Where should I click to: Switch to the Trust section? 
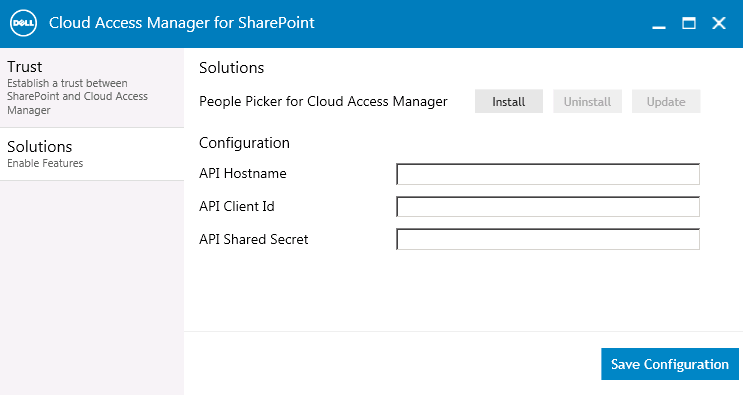92,88
